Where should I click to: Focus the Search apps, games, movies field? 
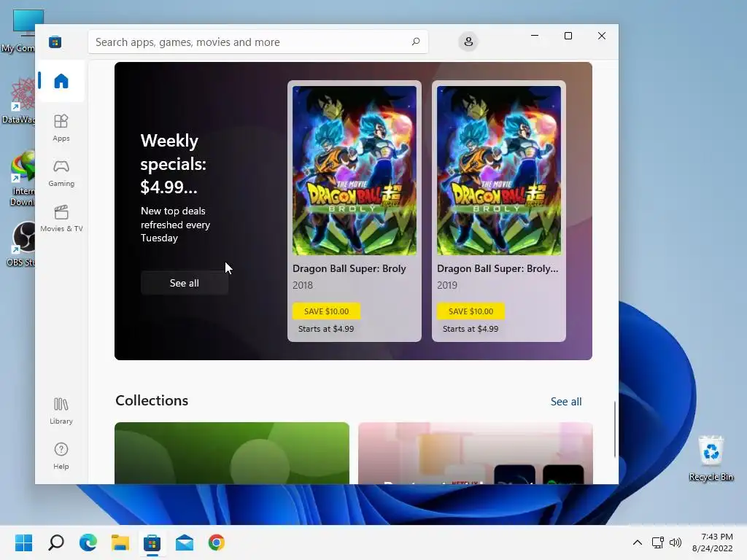[258, 42]
